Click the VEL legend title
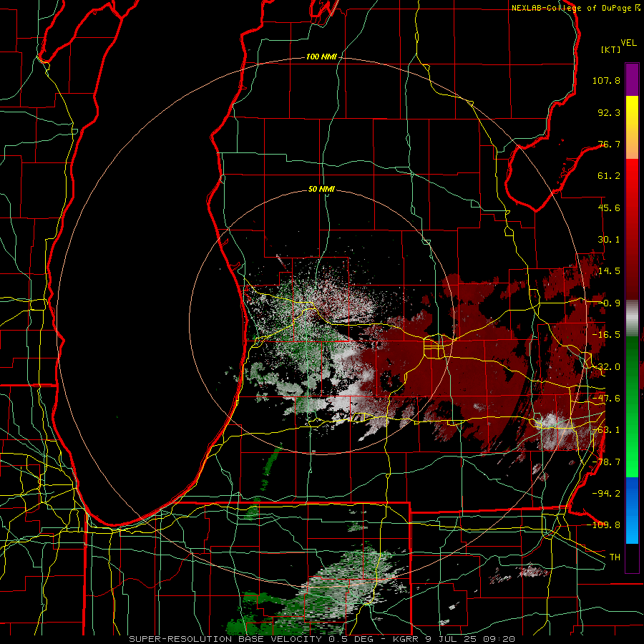The height and width of the screenshot is (644, 644). point(628,43)
